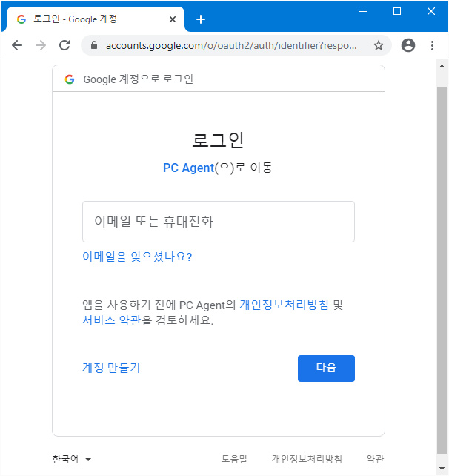Click the 계정 만들기 link
The width and height of the screenshot is (449, 476).
(x=111, y=368)
